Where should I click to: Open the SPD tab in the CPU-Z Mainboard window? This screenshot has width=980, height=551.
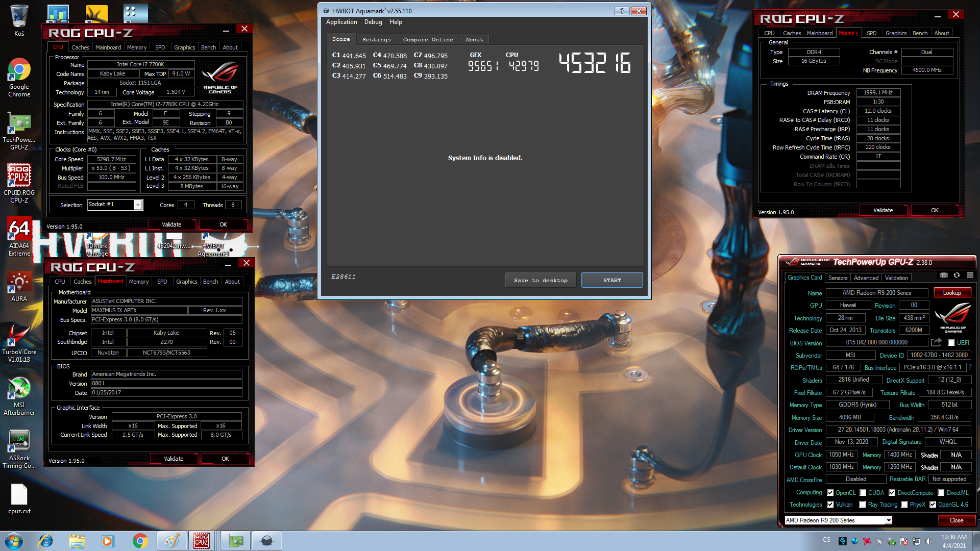coord(162,282)
